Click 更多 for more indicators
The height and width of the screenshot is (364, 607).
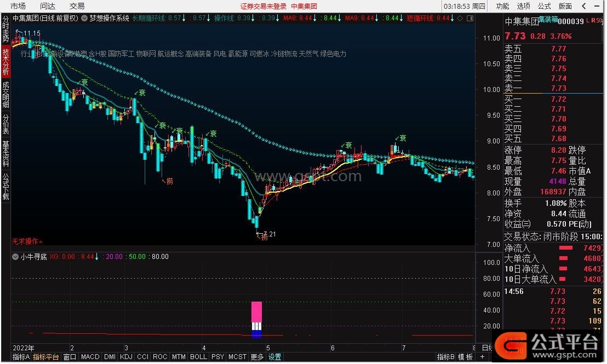(256, 357)
